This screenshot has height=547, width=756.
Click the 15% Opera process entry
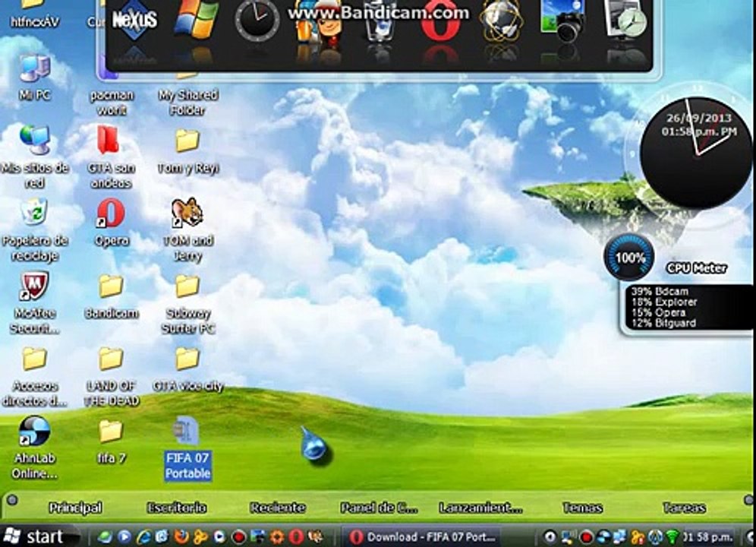click(x=658, y=312)
